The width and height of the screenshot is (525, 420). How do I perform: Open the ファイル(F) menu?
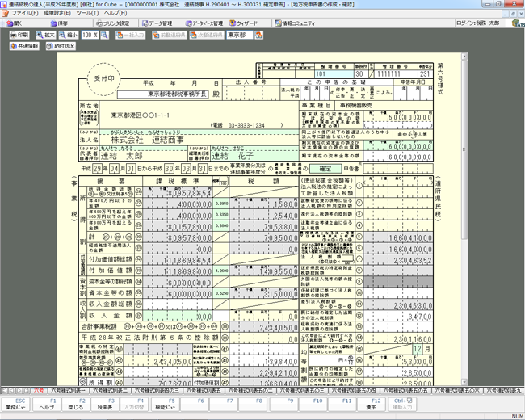(25, 13)
